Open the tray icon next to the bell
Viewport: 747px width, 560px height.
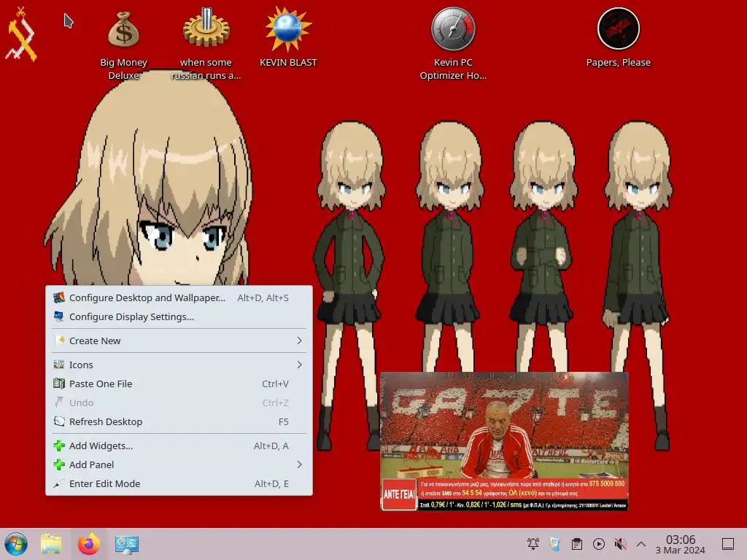pos(554,544)
